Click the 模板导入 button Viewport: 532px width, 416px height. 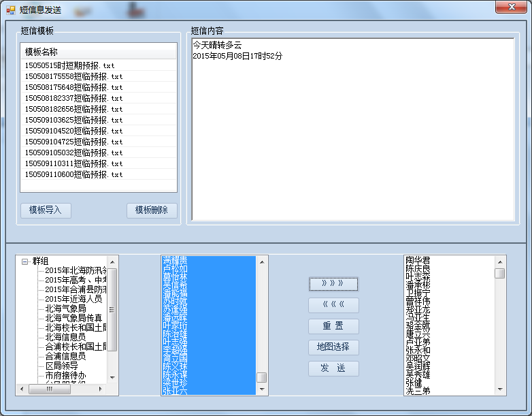click(46, 210)
